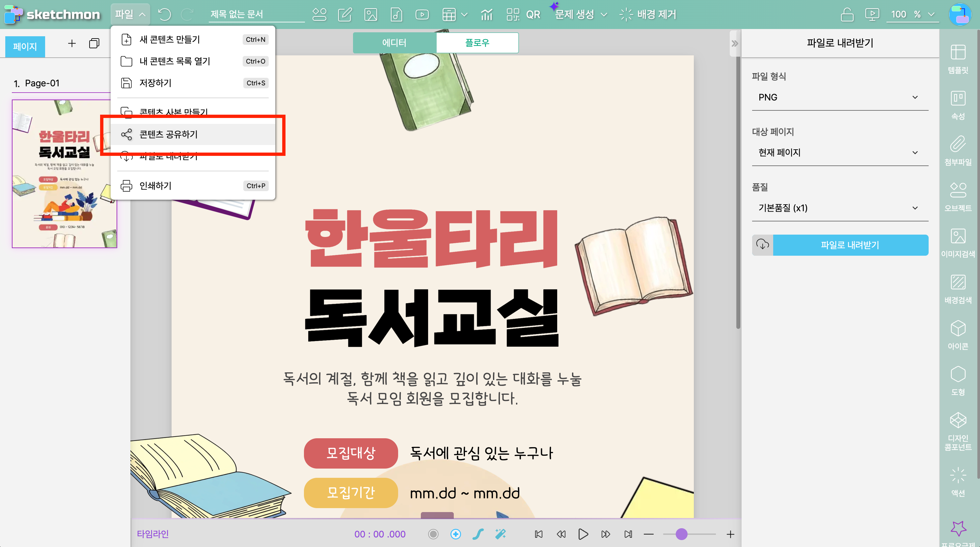Click the timeline zoom slider handle
Image resolution: width=980 pixels, height=547 pixels.
pyautogui.click(x=681, y=534)
